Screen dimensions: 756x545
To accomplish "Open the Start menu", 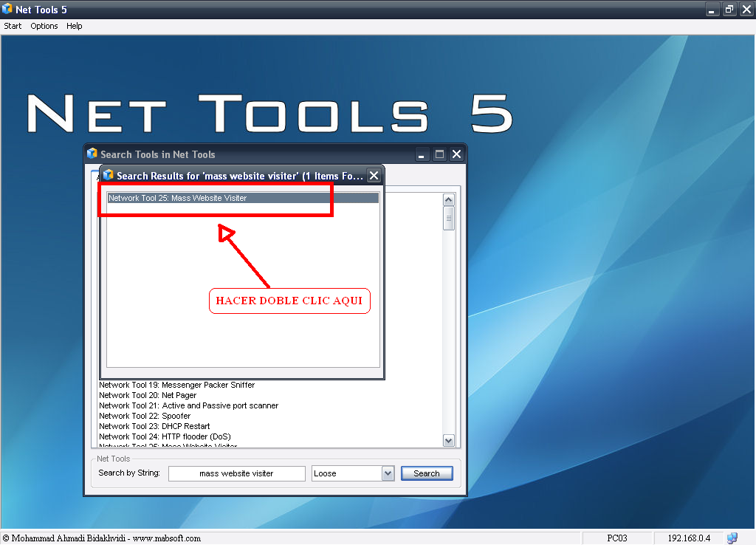I will (x=13, y=26).
